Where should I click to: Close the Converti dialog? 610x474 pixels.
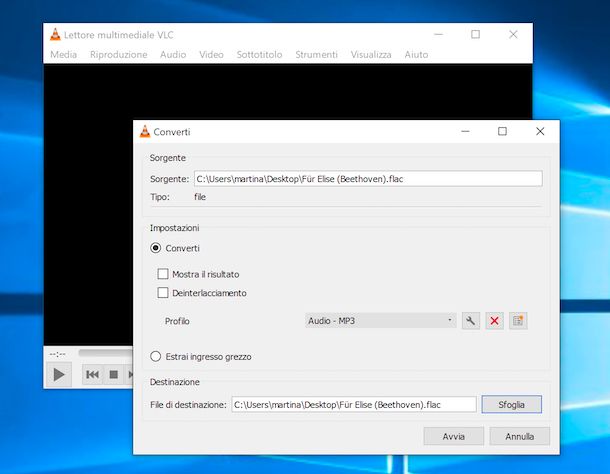(x=540, y=132)
